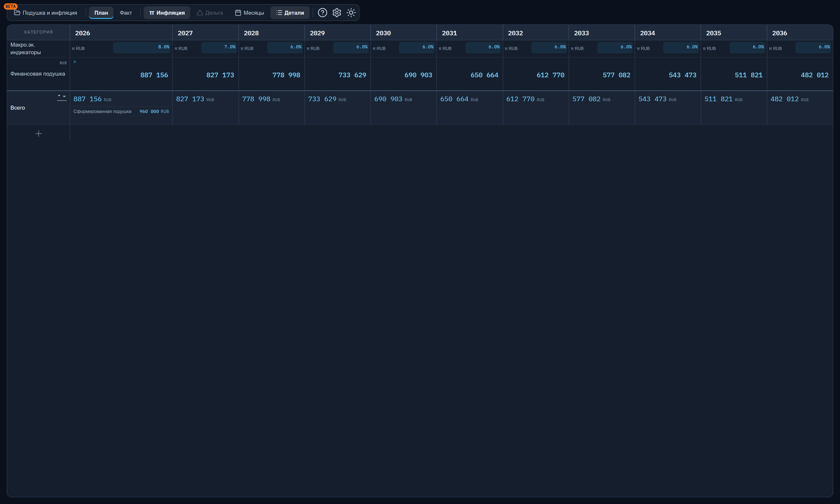840x504 pixels.
Task: Click the Всего row label
Action: 18,108
